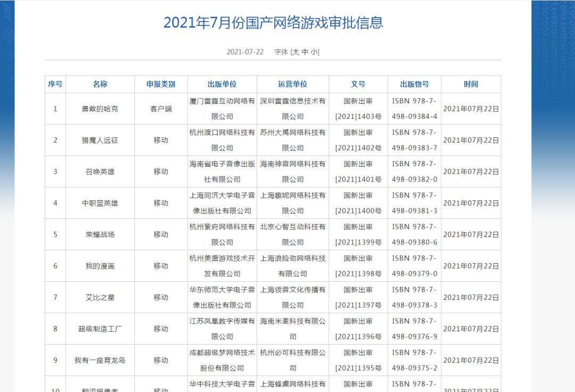The height and width of the screenshot is (392, 575).
Task: Click operator 苏州大禹网络科技有限公司
Action: coord(293,141)
